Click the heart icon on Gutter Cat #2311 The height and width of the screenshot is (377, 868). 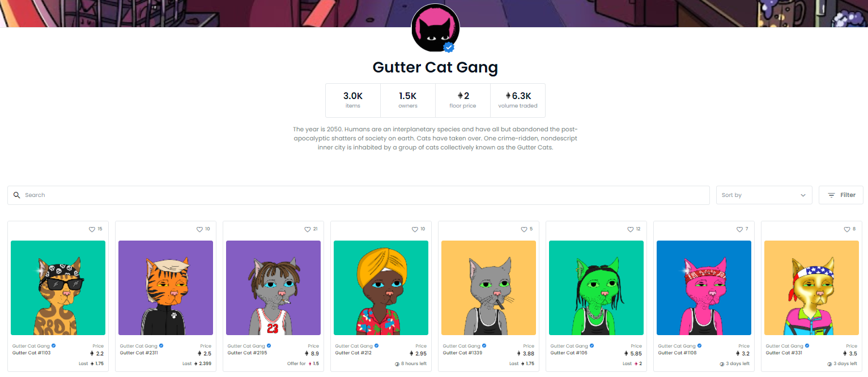point(199,229)
